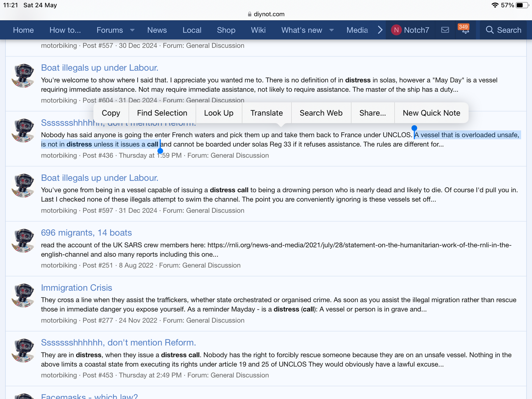The width and height of the screenshot is (532, 399).
Task: Tap the battery icon in status bar
Action: 521,5
